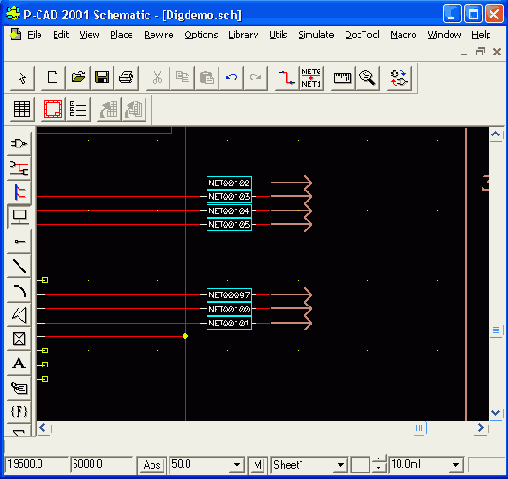
Task: Select the wire routing tool icon
Action: tap(287, 78)
